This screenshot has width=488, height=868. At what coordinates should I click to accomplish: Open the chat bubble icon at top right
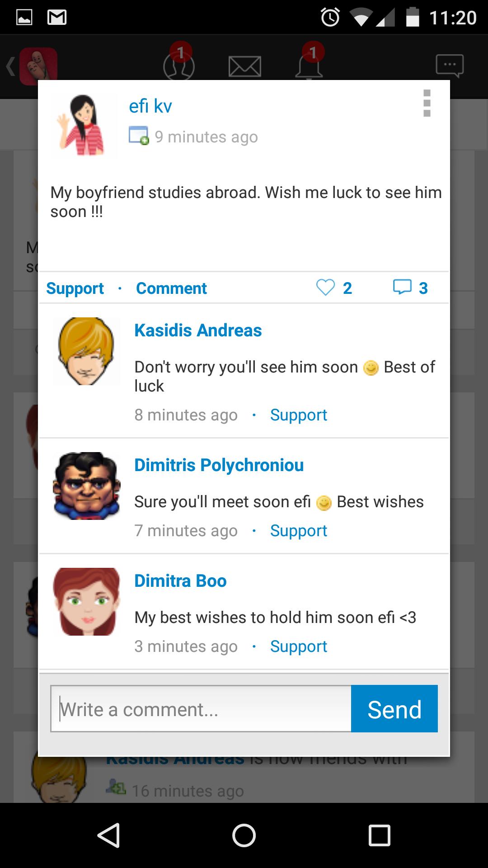coord(450,66)
